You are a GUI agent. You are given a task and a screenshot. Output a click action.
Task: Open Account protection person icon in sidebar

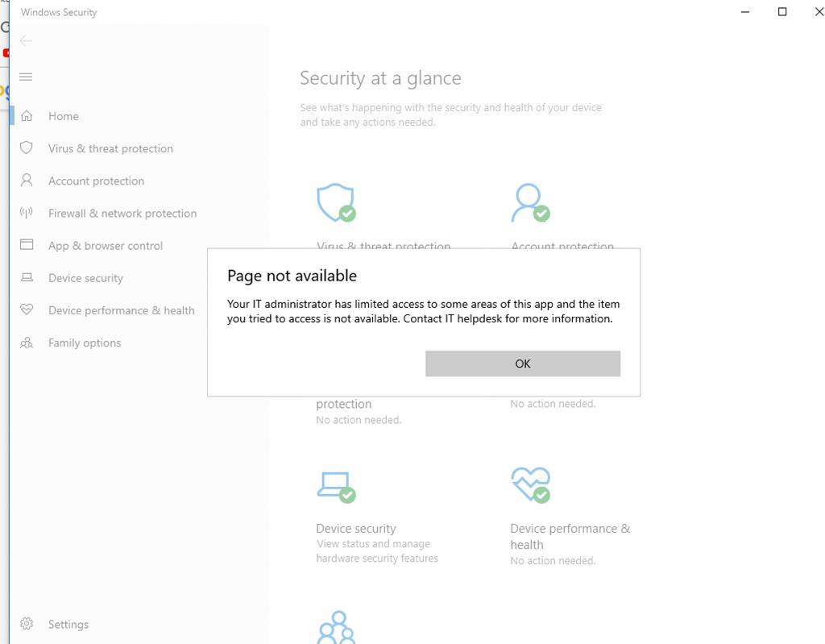tap(27, 181)
